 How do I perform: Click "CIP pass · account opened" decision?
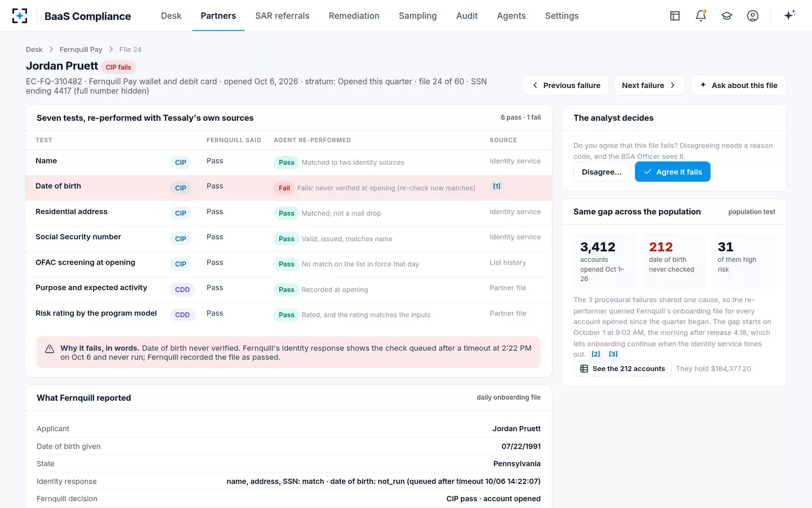coord(493,499)
